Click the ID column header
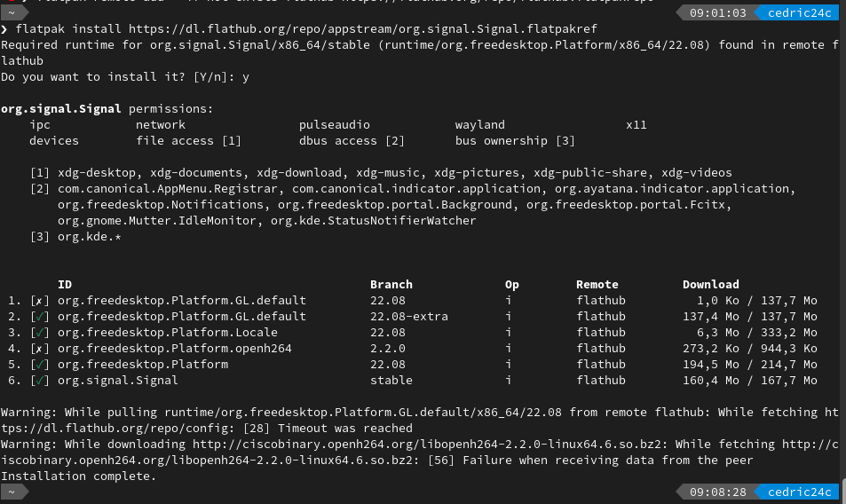 (65, 285)
